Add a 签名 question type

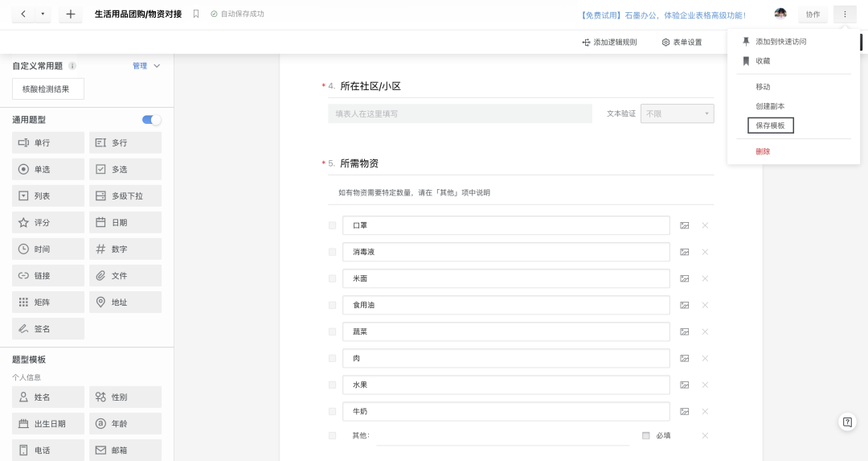click(x=48, y=328)
